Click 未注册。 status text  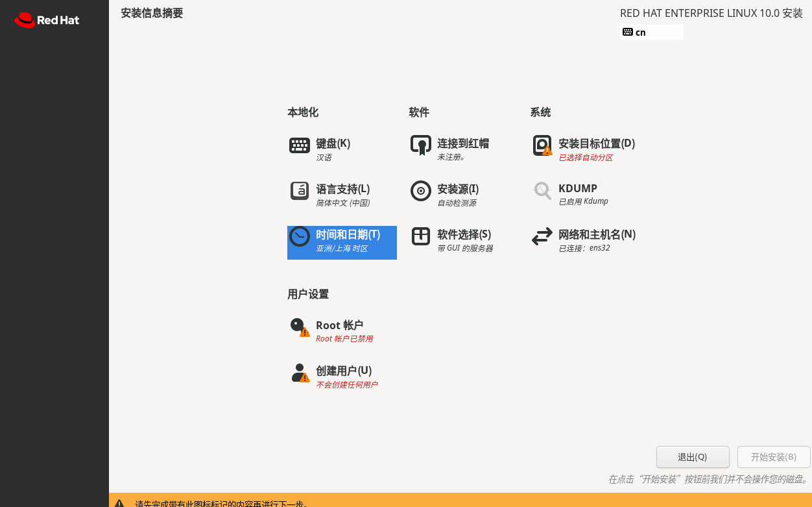[451, 158]
